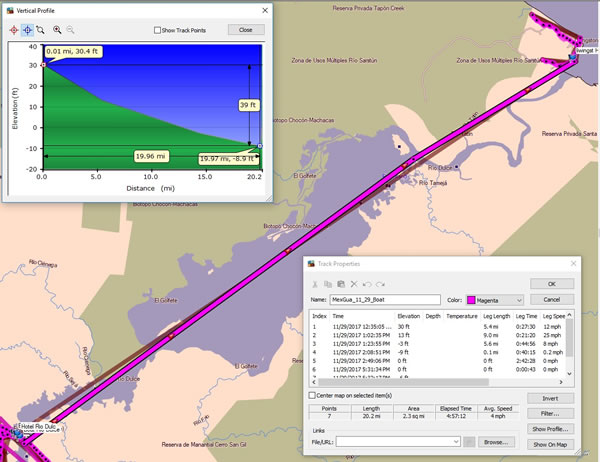This screenshot has width=600, height=462.
Task: Click the Invert button
Action: coord(550,398)
